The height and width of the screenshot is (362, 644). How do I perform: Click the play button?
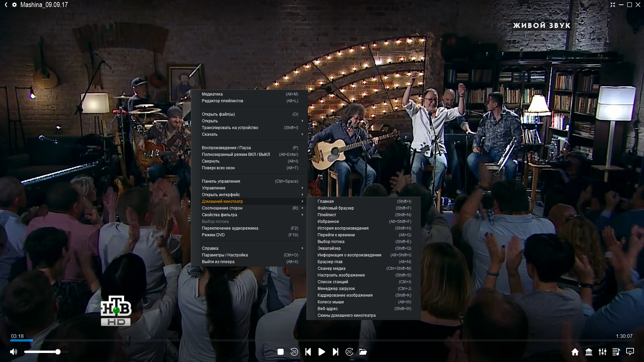[x=322, y=352]
